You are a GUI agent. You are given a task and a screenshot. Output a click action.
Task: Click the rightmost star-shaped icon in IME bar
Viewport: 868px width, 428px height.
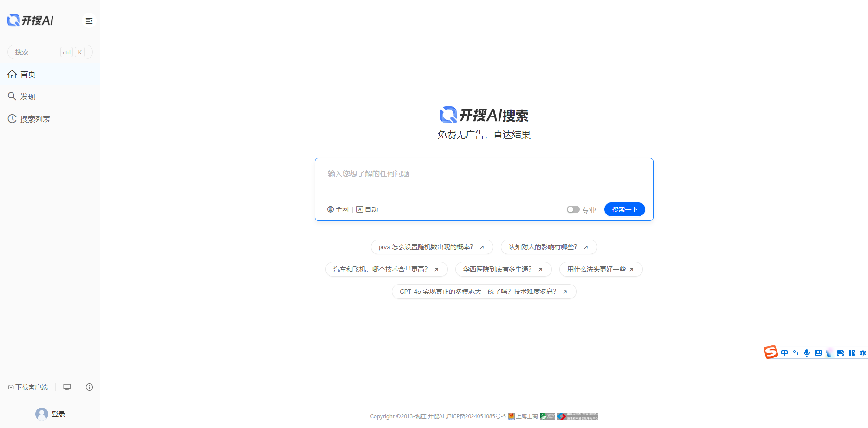(862, 353)
